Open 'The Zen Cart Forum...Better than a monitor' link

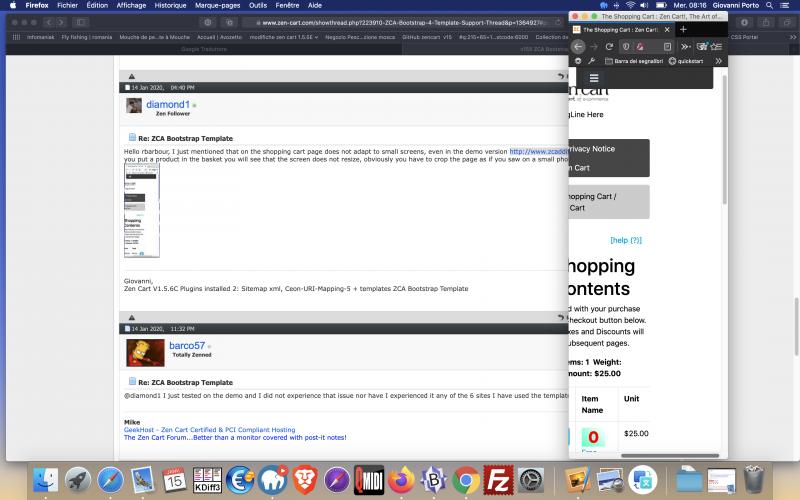(x=235, y=437)
